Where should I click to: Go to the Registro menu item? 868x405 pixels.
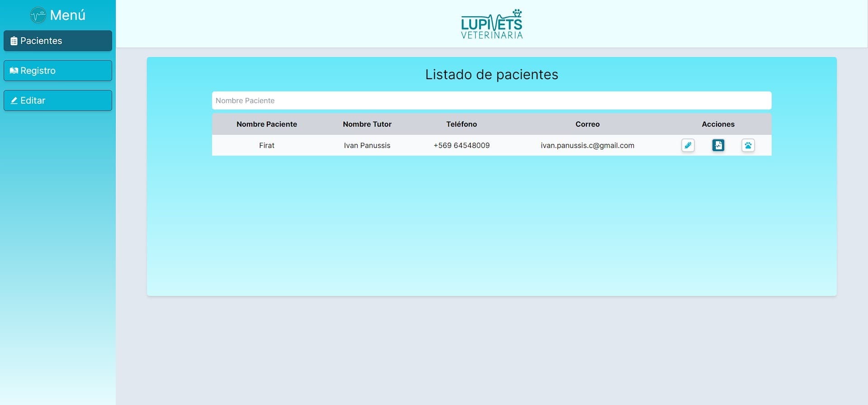[x=58, y=71]
